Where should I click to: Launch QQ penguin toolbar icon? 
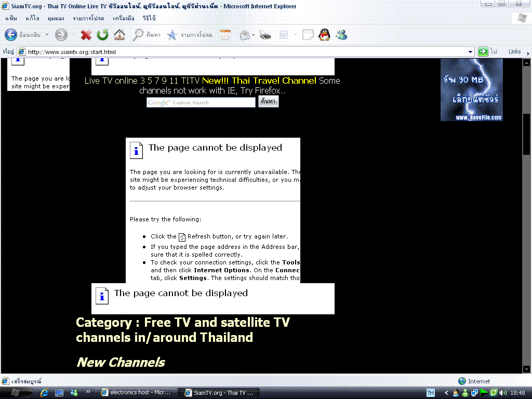(324, 35)
